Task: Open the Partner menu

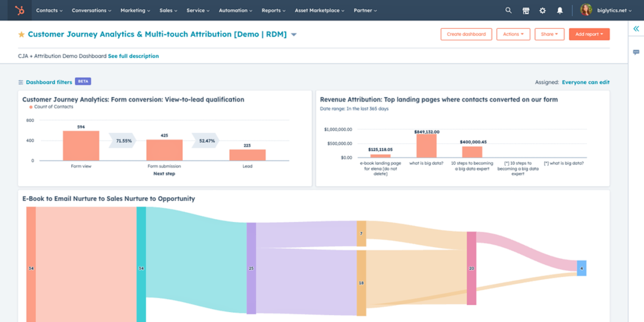Action: (x=365, y=10)
